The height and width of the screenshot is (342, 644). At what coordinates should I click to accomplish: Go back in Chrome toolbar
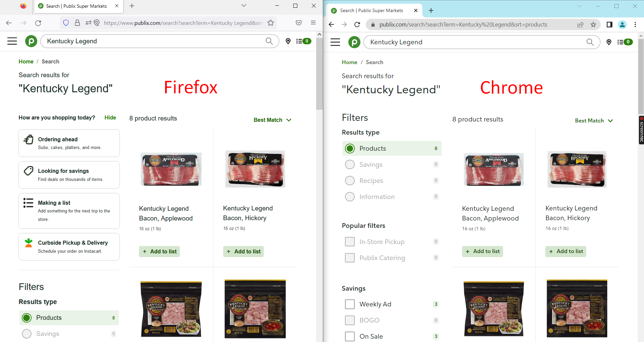tap(331, 25)
